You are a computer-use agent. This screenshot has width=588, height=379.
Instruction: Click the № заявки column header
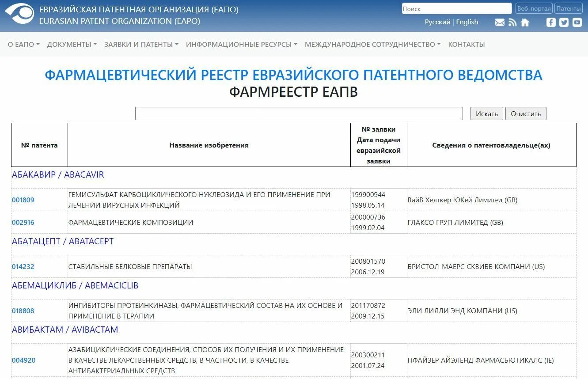point(379,145)
